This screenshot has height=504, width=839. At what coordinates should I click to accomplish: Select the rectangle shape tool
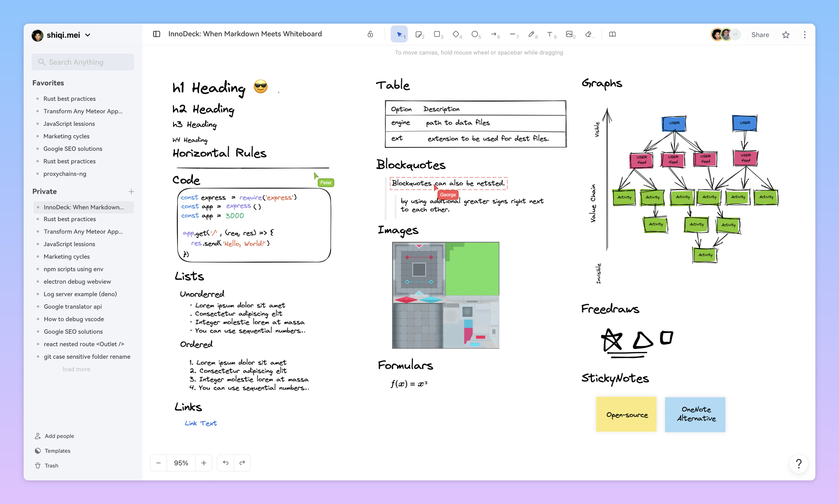tap(437, 34)
